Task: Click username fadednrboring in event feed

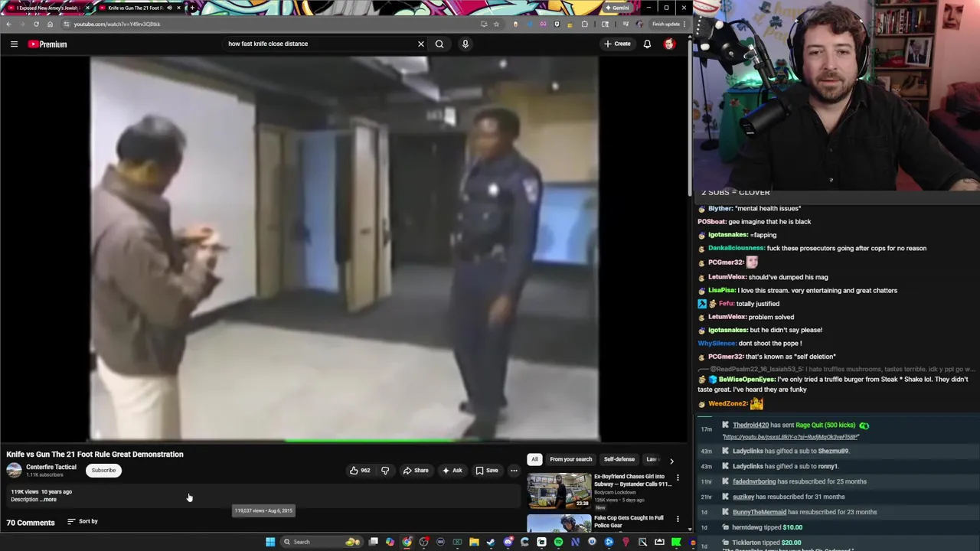Action: [754, 481]
